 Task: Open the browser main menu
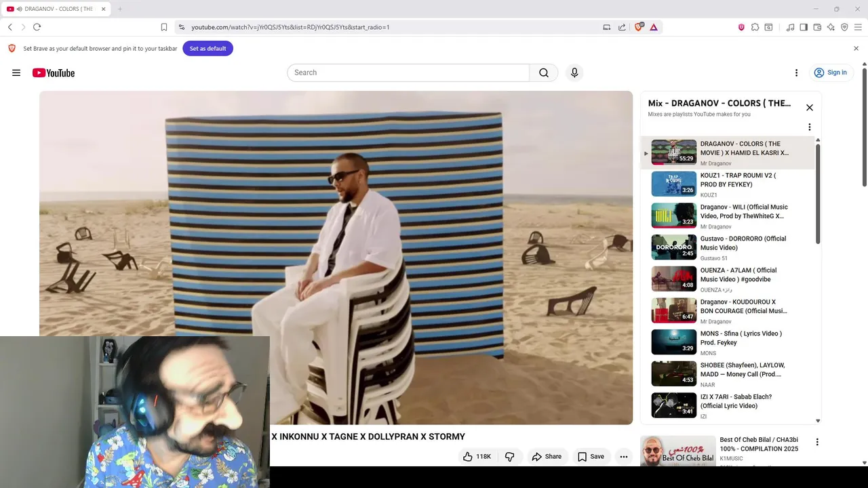click(858, 27)
